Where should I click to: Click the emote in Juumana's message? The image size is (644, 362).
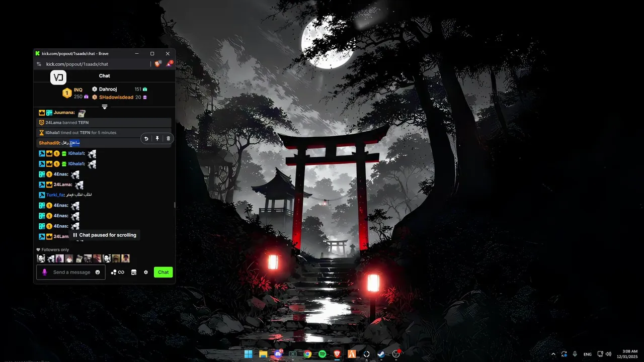[82, 113]
